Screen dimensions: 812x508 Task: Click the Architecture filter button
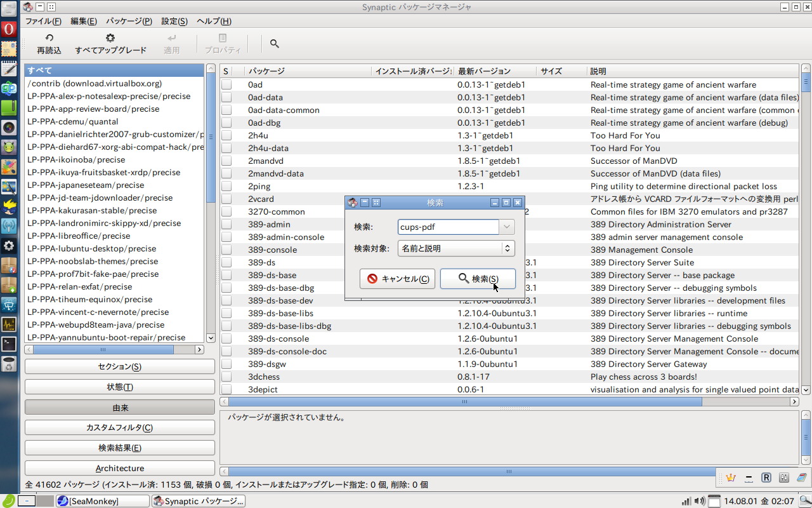pyautogui.click(x=120, y=468)
